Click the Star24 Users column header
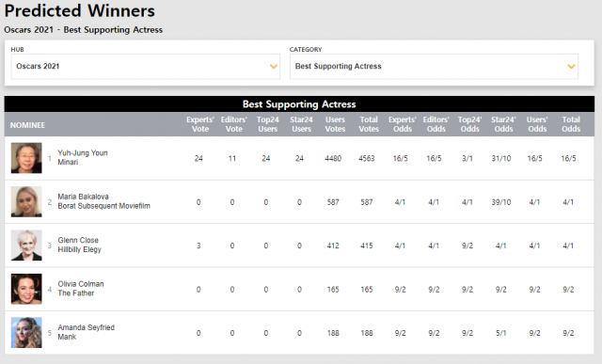Viewport: 602px width, 364px height. coord(301,124)
